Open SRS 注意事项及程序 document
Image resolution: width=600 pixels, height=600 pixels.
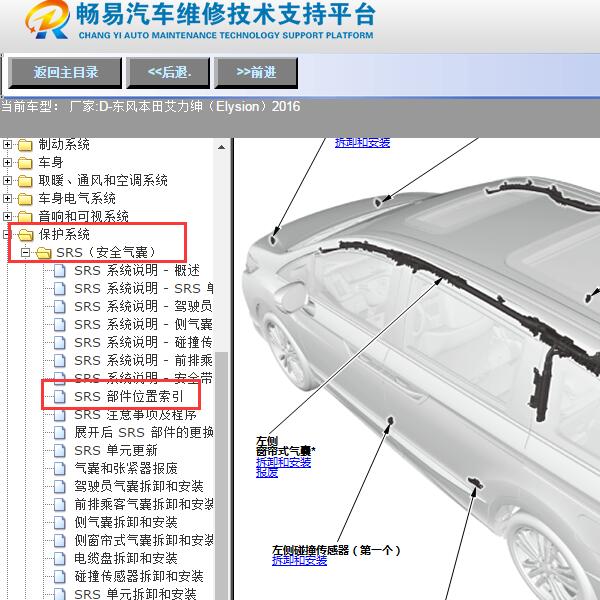135,415
